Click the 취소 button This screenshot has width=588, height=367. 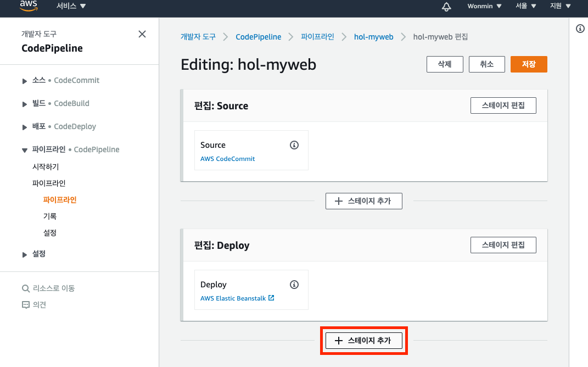pyautogui.click(x=487, y=64)
